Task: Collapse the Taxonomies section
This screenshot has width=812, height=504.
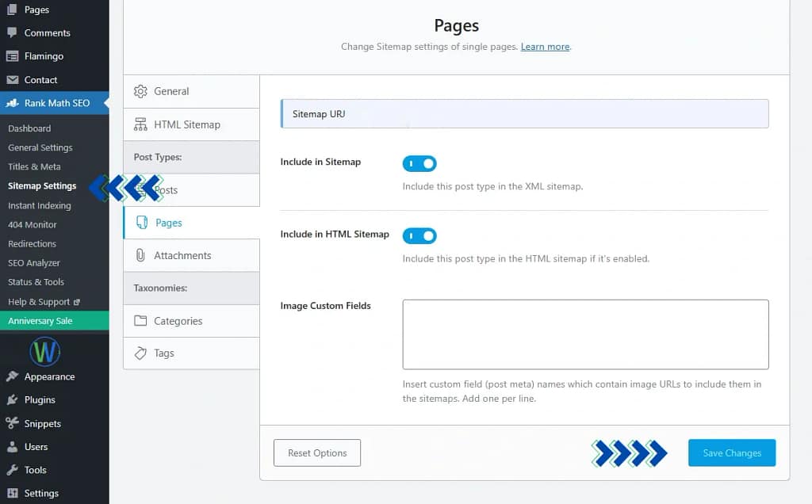Action: tap(158, 288)
